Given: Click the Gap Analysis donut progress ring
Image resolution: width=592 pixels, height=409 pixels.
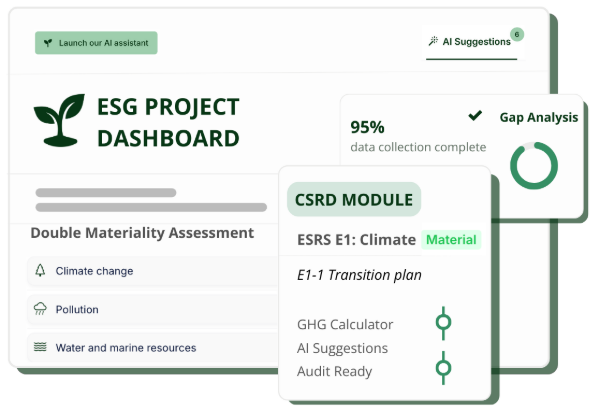Looking at the screenshot, I should point(534,165).
